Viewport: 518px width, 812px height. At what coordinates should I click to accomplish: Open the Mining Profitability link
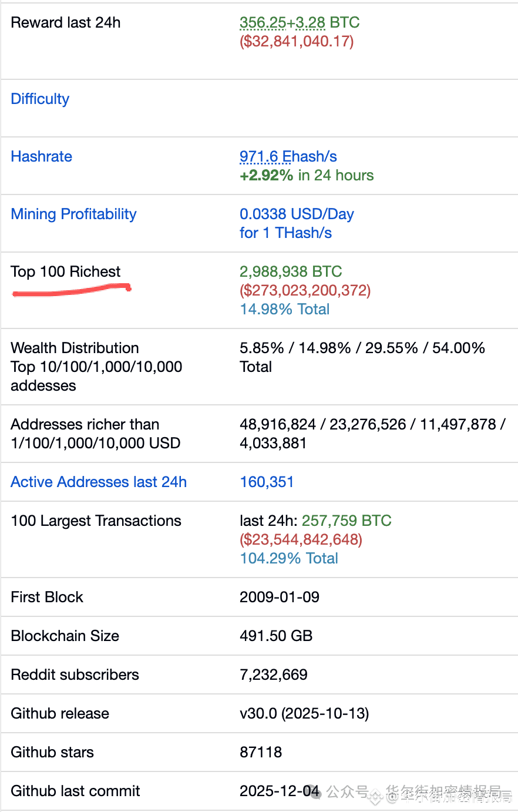[73, 214]
